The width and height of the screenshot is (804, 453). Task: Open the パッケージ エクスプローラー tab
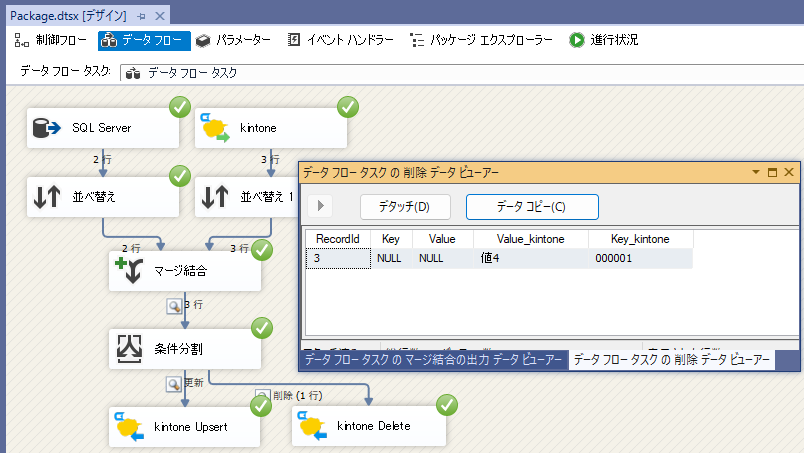tap(481, 40)
